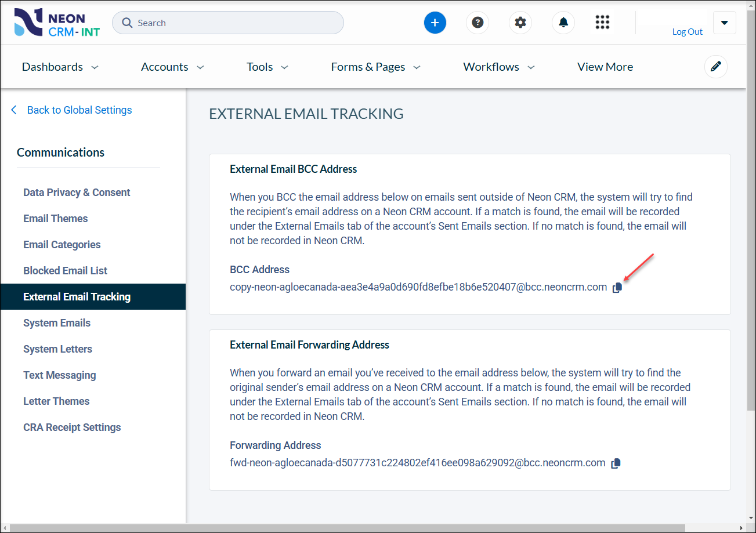Select External Email Tracking sidebar item
This screenshot has height=533, width=756.
(93, 296)
